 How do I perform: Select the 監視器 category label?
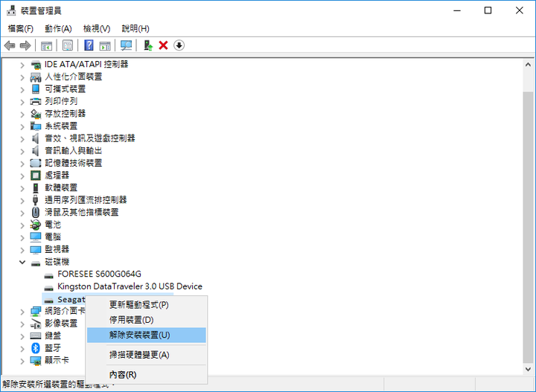[x=57, y=249]
